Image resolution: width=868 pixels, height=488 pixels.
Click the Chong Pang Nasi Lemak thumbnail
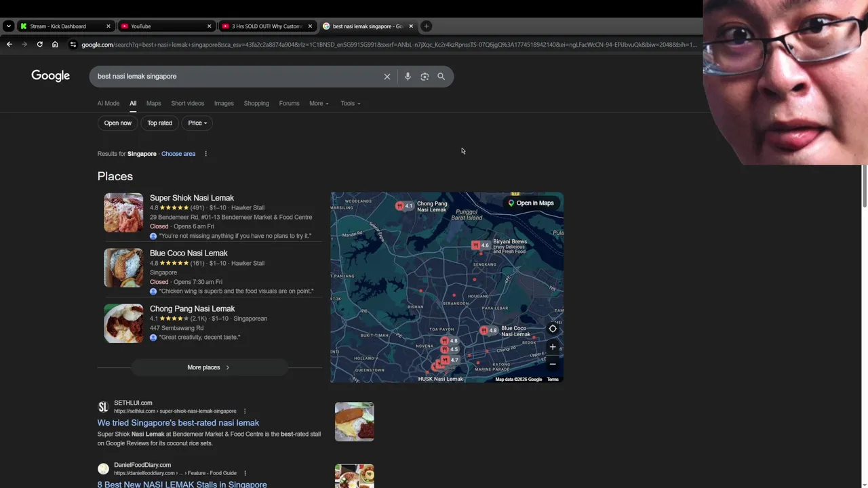tap(123, 323)
